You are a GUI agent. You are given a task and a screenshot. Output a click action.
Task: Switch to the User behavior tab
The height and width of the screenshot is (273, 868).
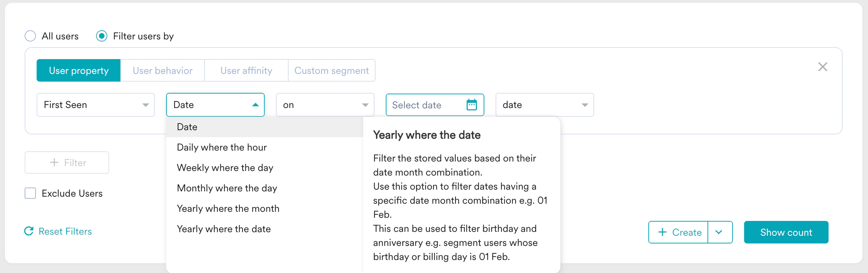pos(162,71)
